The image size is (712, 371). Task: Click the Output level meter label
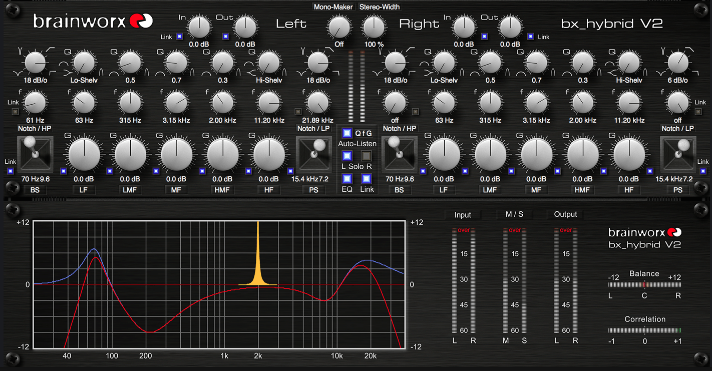pyautogui.click(x=565, y=214)
